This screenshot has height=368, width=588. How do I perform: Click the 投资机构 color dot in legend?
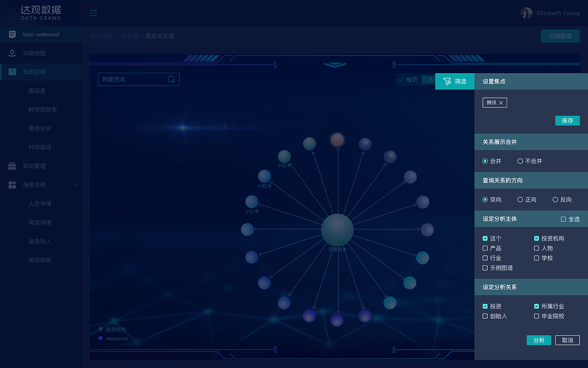pos(101,329)
